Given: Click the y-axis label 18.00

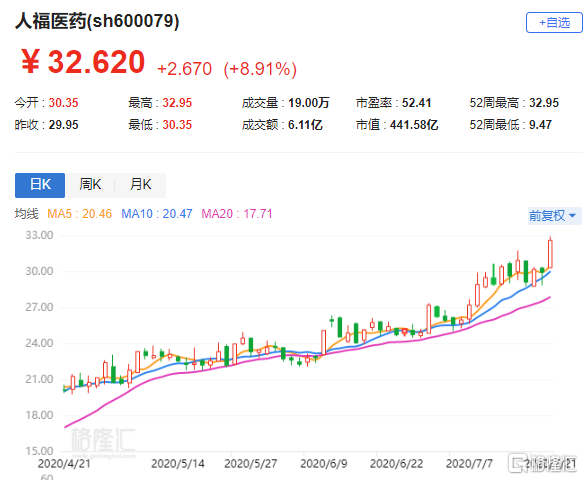Looking at the screenshot, I should pos(39,415).
